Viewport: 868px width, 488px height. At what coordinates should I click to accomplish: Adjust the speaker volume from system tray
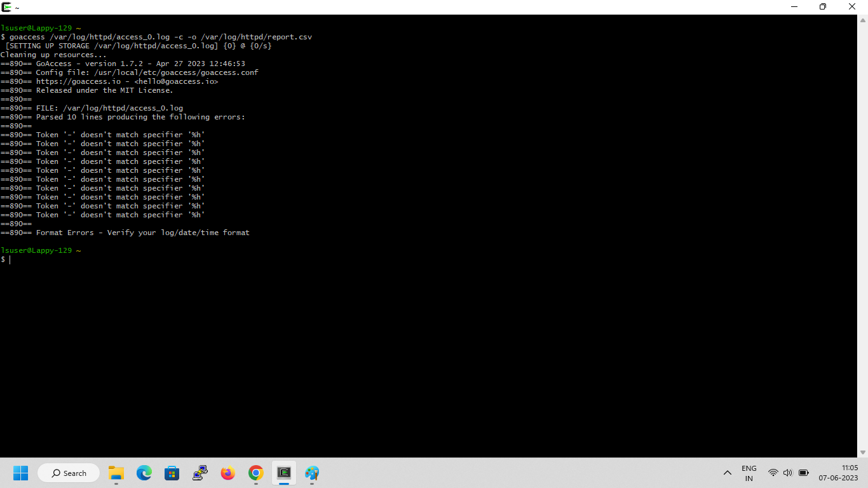(787, 473)
